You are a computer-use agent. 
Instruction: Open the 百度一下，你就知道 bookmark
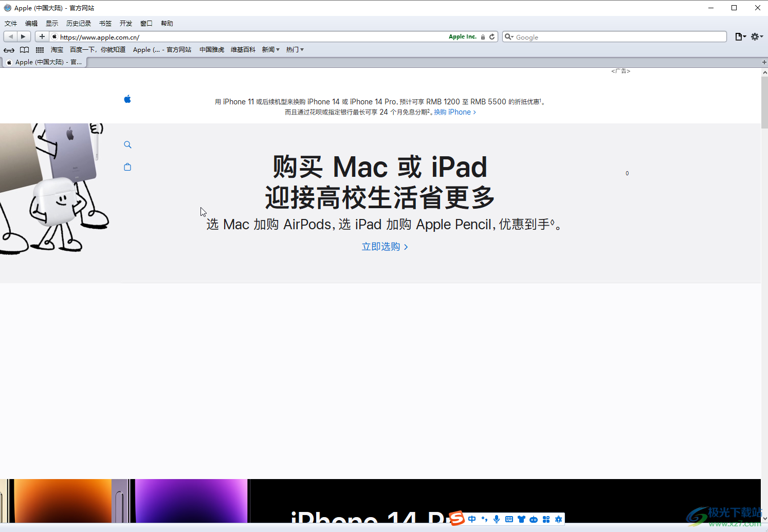pyautogui.click(x=98, y=50)
